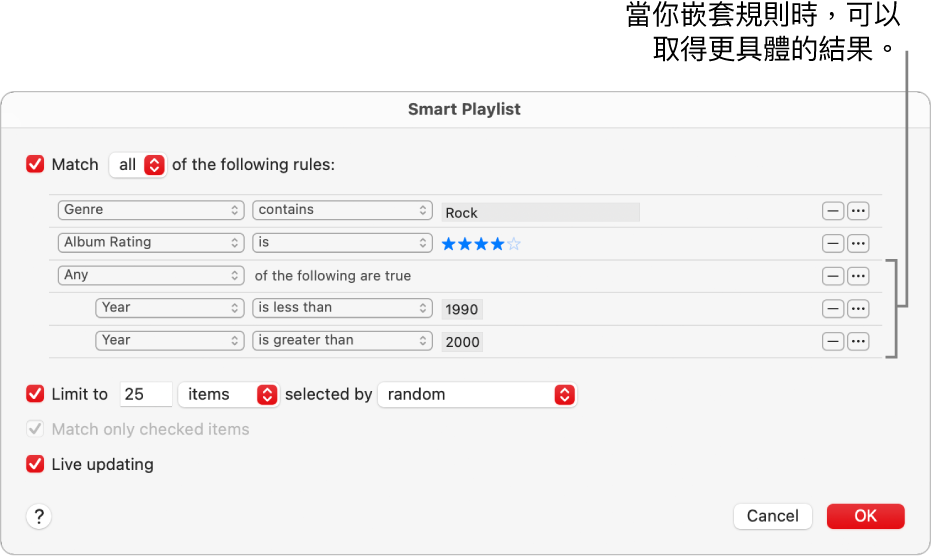Remove the Any nested rule group
Viewport: 931px width, 556px height.
[832, 276]
